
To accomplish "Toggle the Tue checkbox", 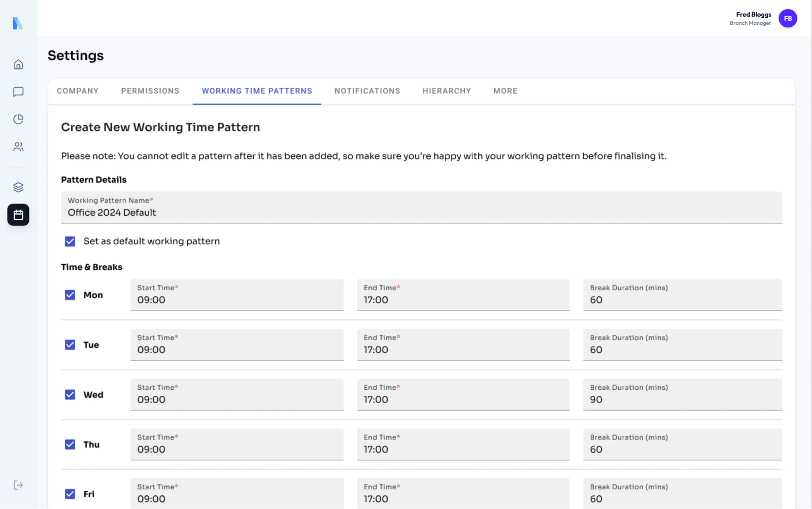I will click(70, 345).
